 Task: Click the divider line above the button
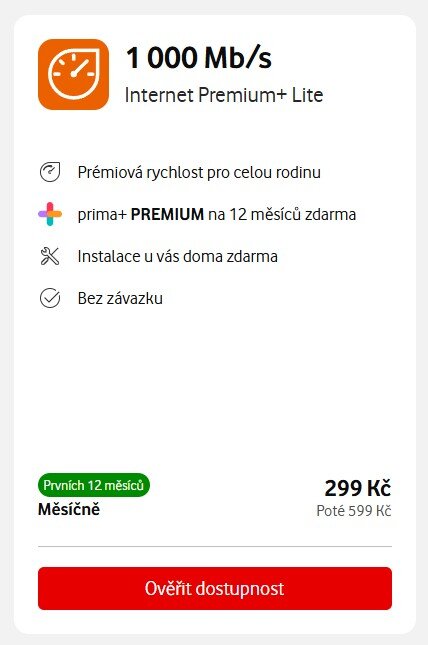[215, 546]
